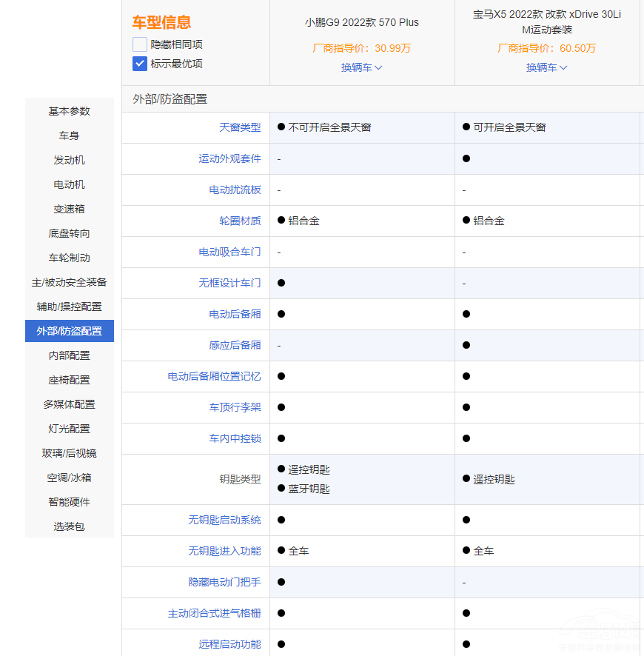Select 基本参数 in the sidebar
Image resolution: width=644 pixels, height=656 pixels.
point(70,111)
